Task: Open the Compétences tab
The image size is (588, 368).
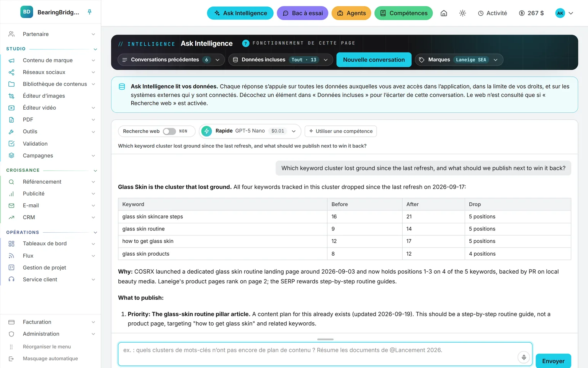Action: point(403,13)
